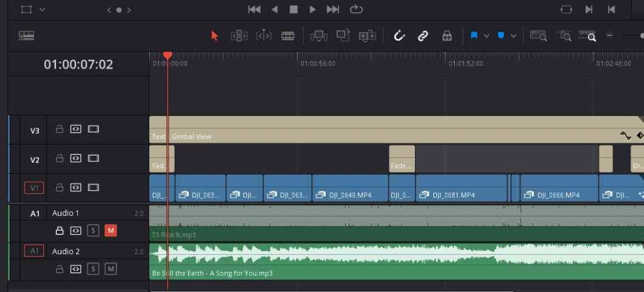Click the Full Extent Zoom icon
The image size is (644, 292).
[538, 36]
